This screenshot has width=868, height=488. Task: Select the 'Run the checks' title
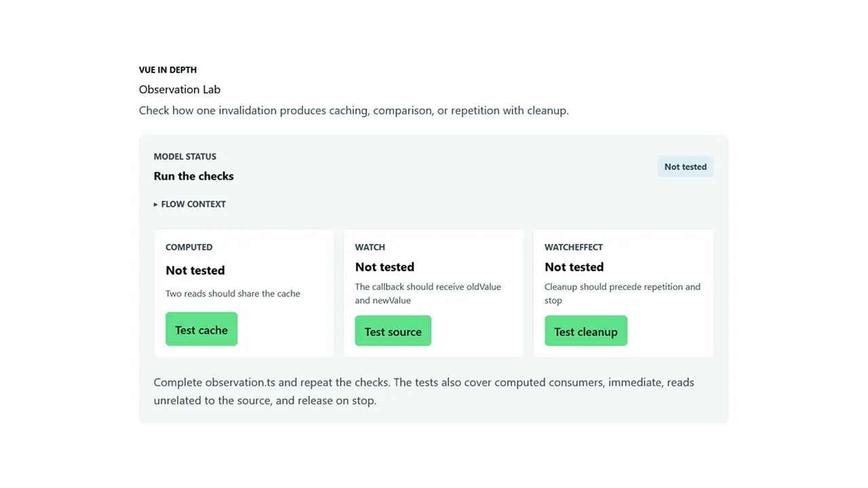[194, 176]
